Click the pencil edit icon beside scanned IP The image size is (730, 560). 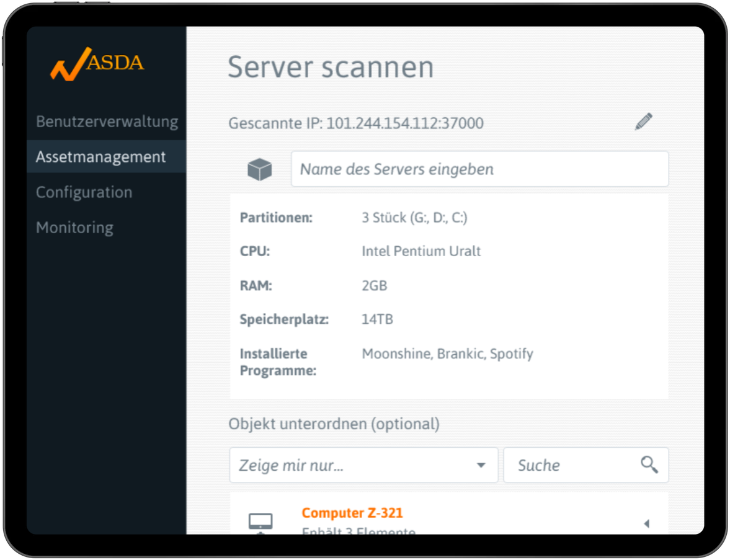pyautogui.click(x=643, y=122)
